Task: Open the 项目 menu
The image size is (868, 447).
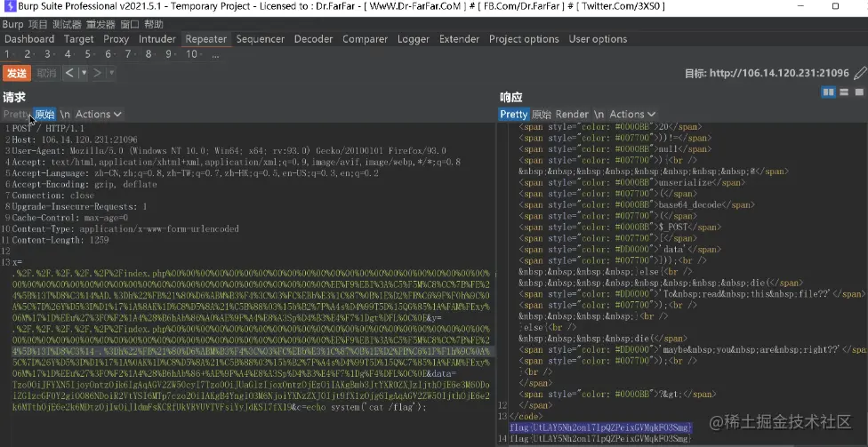Action: tap(38, 24)
